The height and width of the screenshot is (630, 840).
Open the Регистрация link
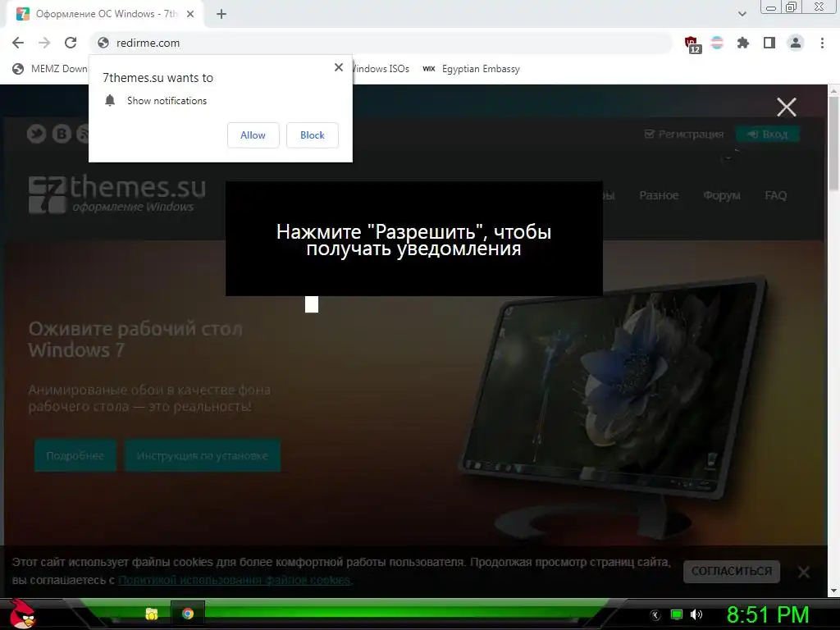[x=684, y=134]
